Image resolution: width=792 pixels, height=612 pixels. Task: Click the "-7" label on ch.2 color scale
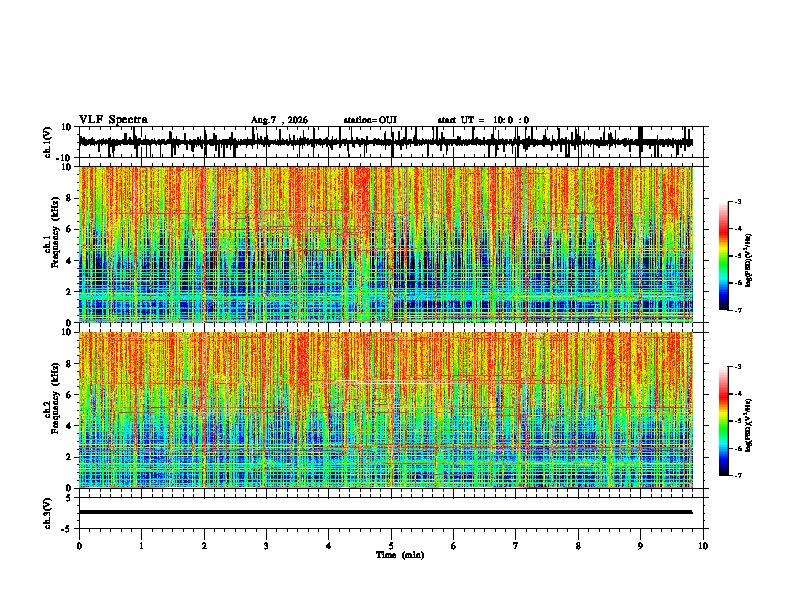point(737,476)
